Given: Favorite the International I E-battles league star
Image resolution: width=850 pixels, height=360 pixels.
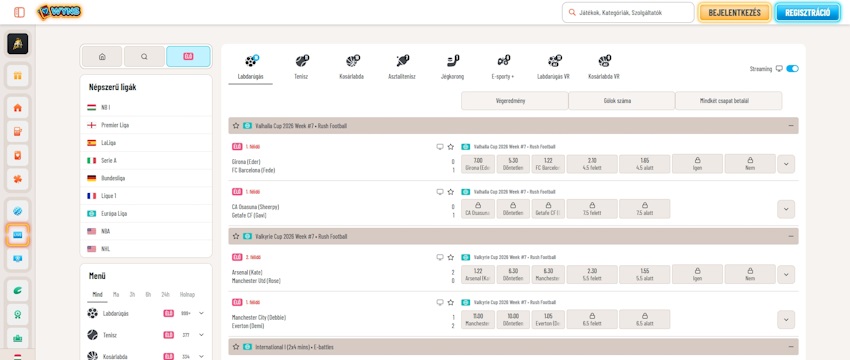Looking at the screenshot, I should 236,346.
